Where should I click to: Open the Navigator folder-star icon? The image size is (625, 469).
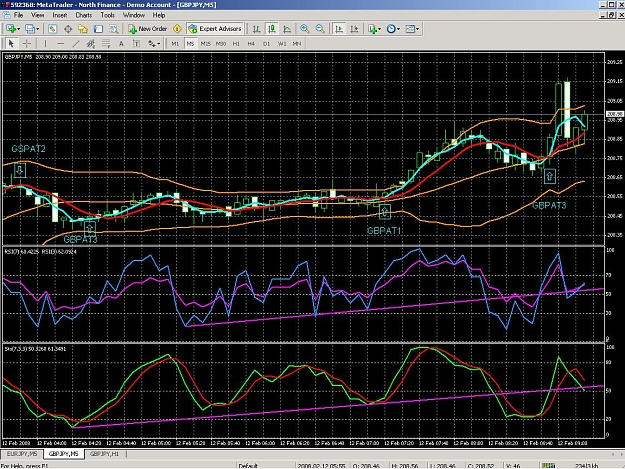coord(83,29)
